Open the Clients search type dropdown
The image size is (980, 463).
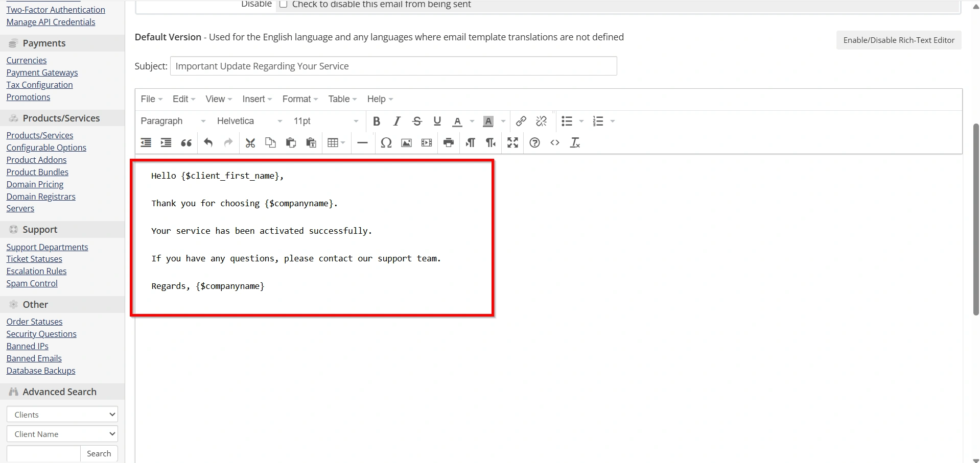pyautogui.click(x=62, y=415)
